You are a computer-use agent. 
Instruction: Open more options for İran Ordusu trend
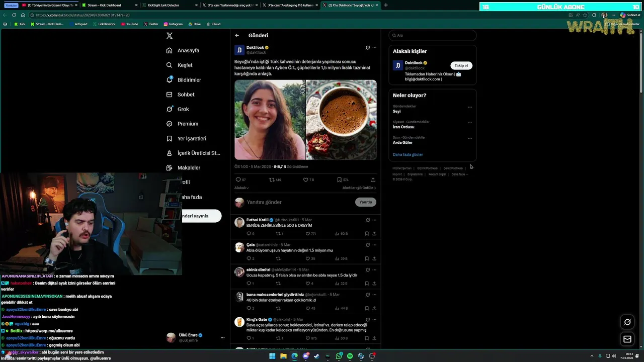[470, 123]
